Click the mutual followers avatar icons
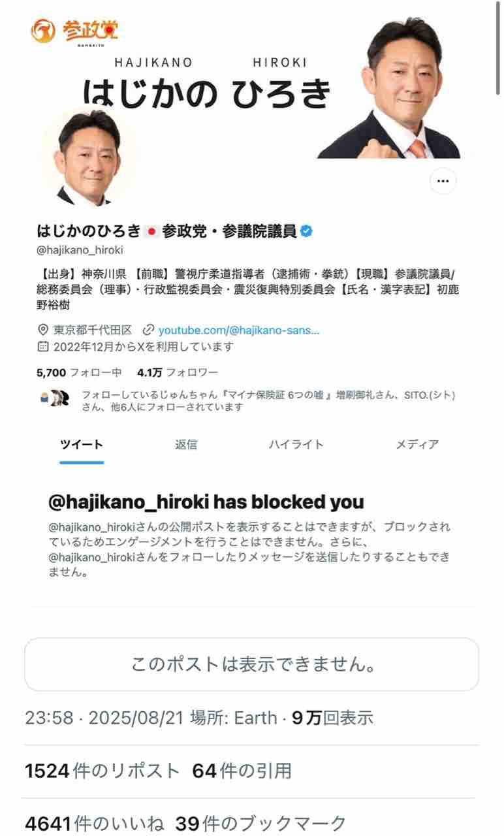The width and height of the screenshot is (504, 836). click(x=56, y=398)
